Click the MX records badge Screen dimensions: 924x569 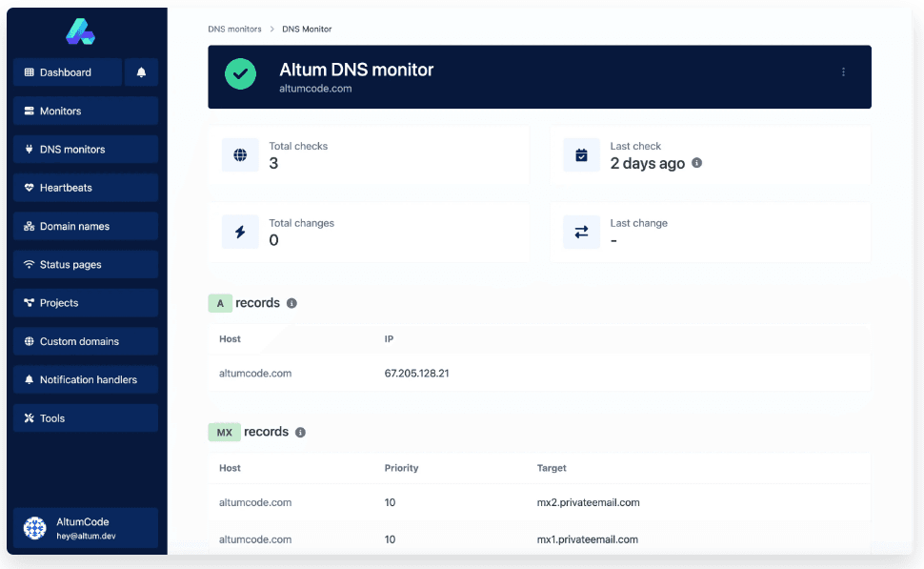pyautogui.click(x=224, y=432)
